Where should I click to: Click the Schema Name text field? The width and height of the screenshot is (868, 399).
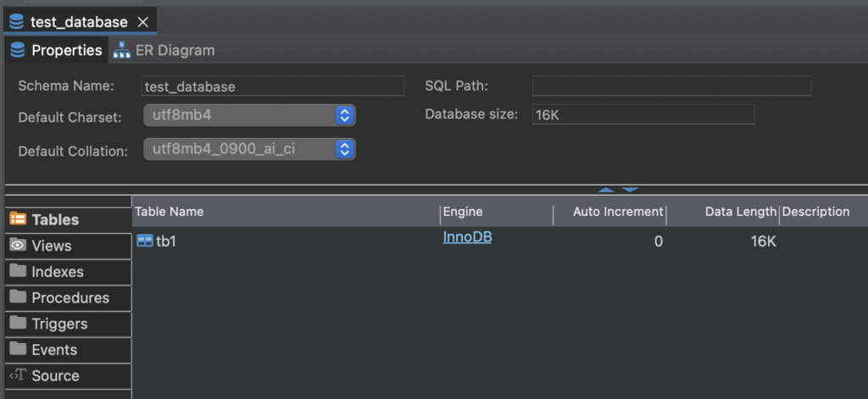click(x=273, y=86)
